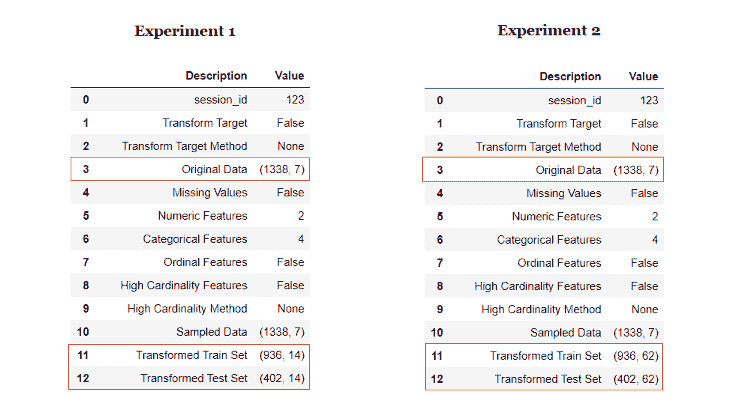Select Transform Target cell in Experiment 2 table

click(x=558, y=124)
